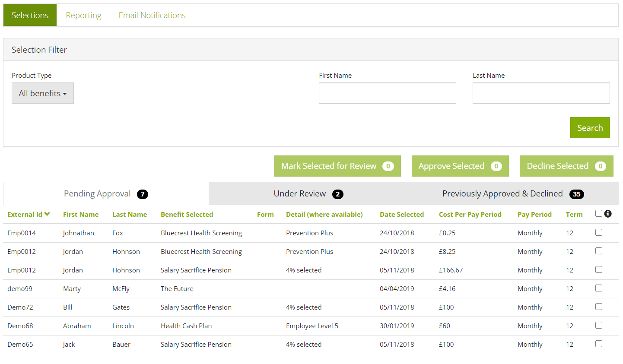Click Approve Selected button
The width and height of the screenshot is (623, 364).
460,166
